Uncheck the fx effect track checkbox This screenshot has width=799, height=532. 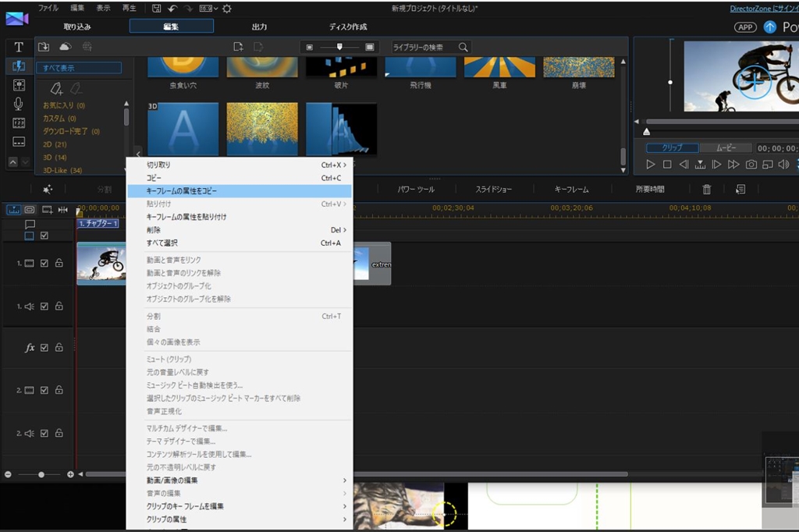pyautogui.click(x=44, y=348)
